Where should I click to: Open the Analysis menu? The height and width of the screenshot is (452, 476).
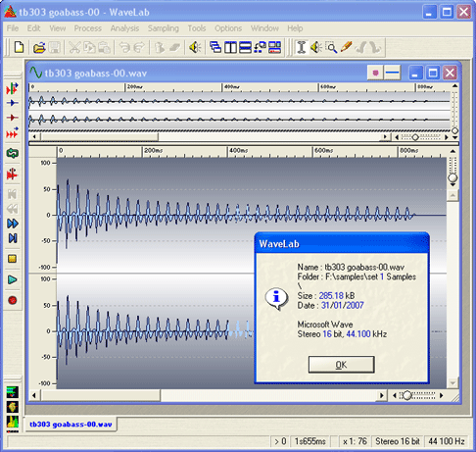point(124,28)
